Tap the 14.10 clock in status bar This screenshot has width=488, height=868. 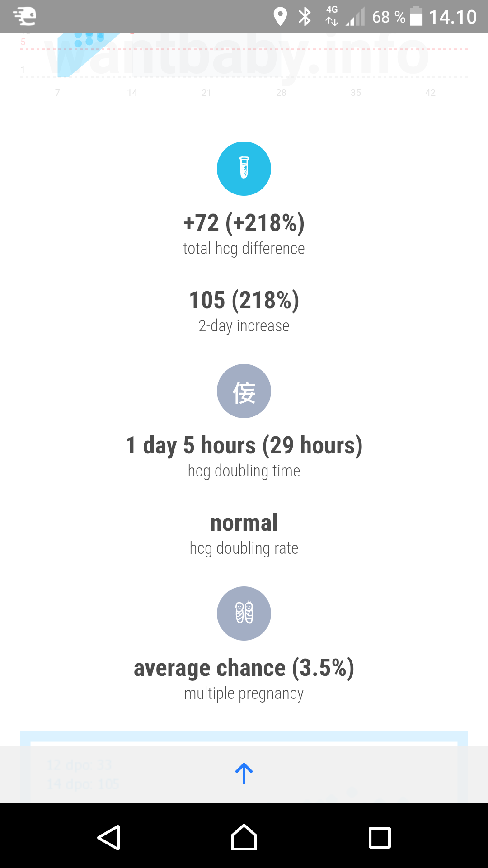[452, 17]
